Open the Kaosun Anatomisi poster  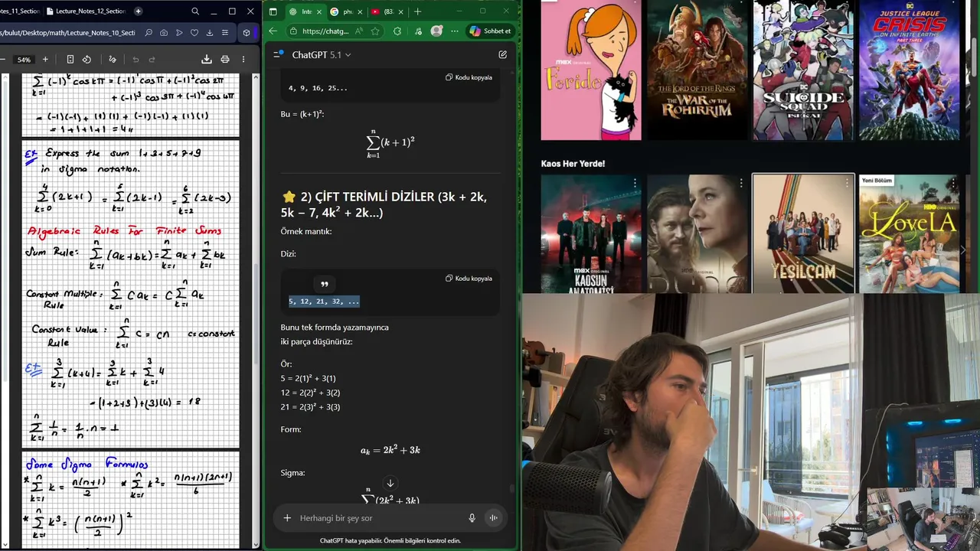click(591, 233)
